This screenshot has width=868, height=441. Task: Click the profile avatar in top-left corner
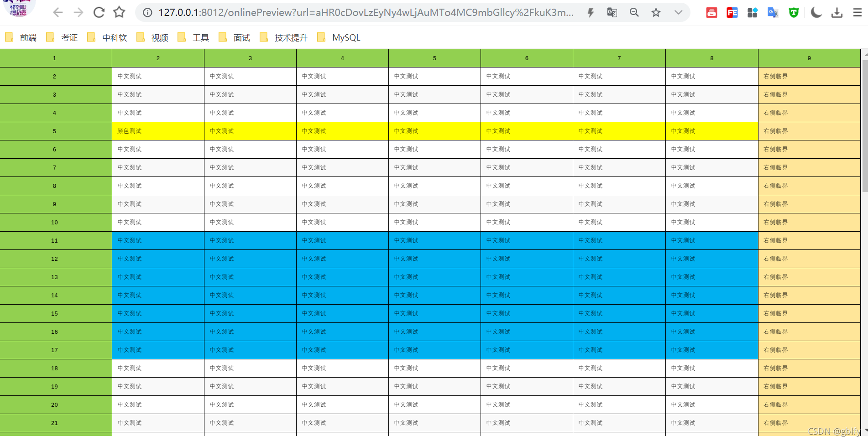[x=18, y=8]
